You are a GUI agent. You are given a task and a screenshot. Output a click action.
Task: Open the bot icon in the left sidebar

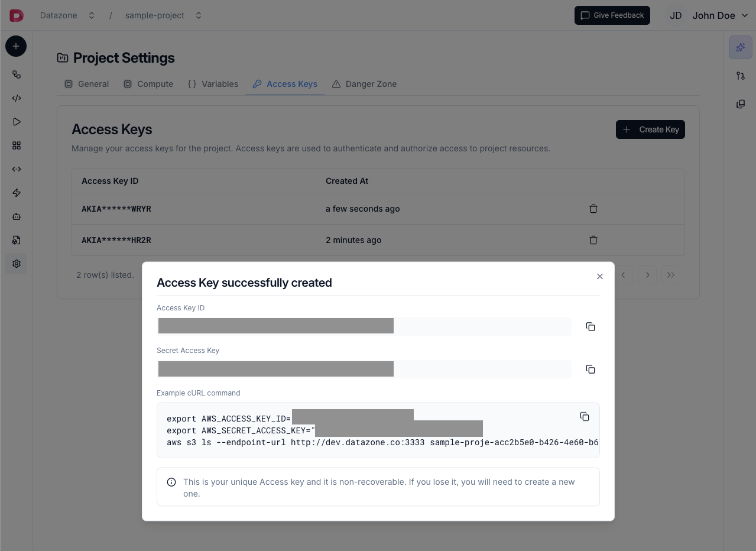16,216
